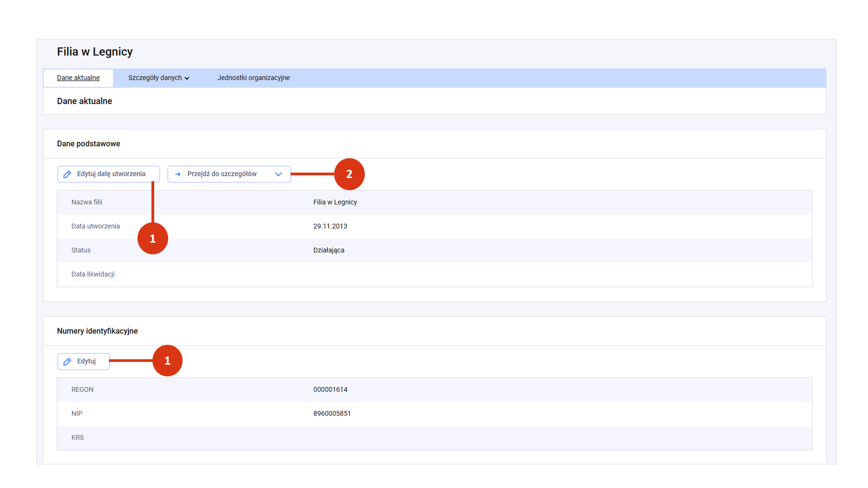Click the Data likwidacji row
Screen dimensions: 868x488
[x=93, y=274]
